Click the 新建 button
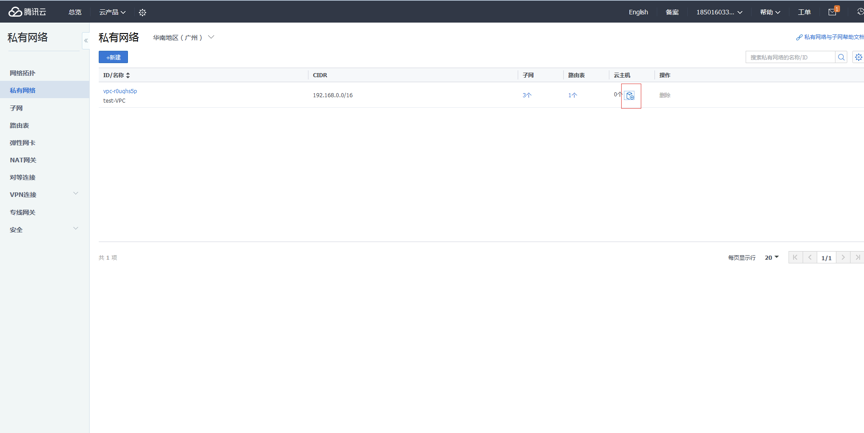Screen dimensions: 864x433 [x=113, y=57]
